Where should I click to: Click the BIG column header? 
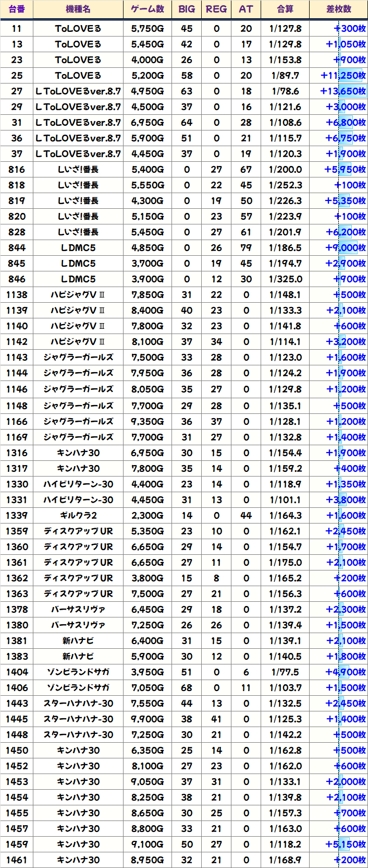tap(187, 9)
